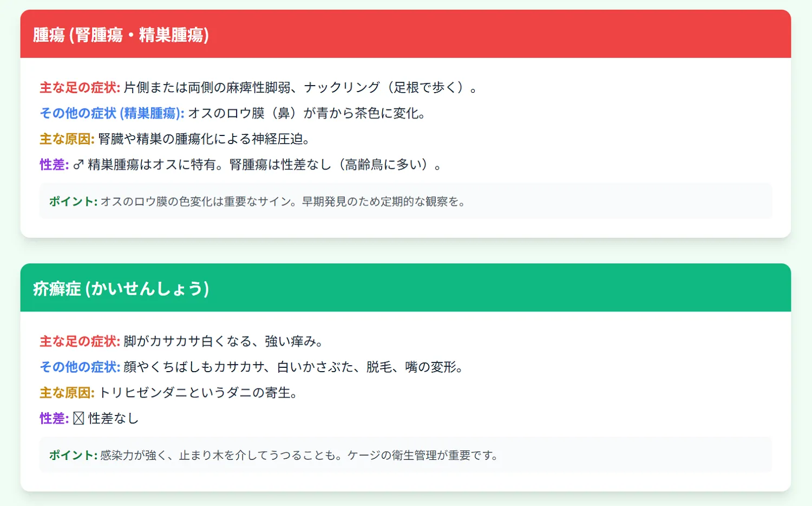Click the green 疥癬症 (かいせんしょう) header

(405, 288)
